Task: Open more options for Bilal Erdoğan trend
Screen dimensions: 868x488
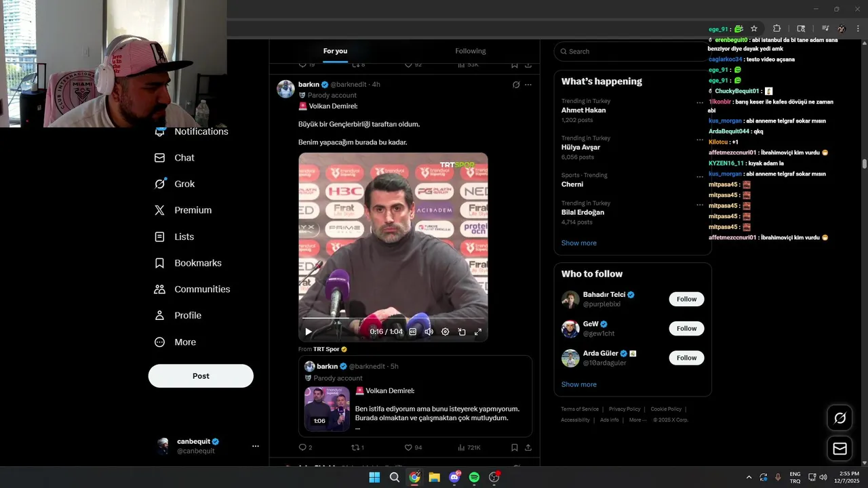Action: tap(700, 205)
